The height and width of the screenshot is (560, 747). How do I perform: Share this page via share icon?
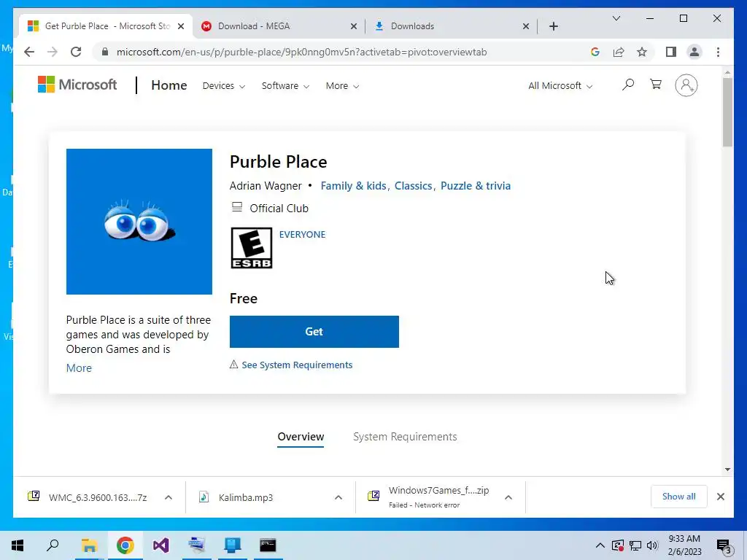[x=619, y=52]
